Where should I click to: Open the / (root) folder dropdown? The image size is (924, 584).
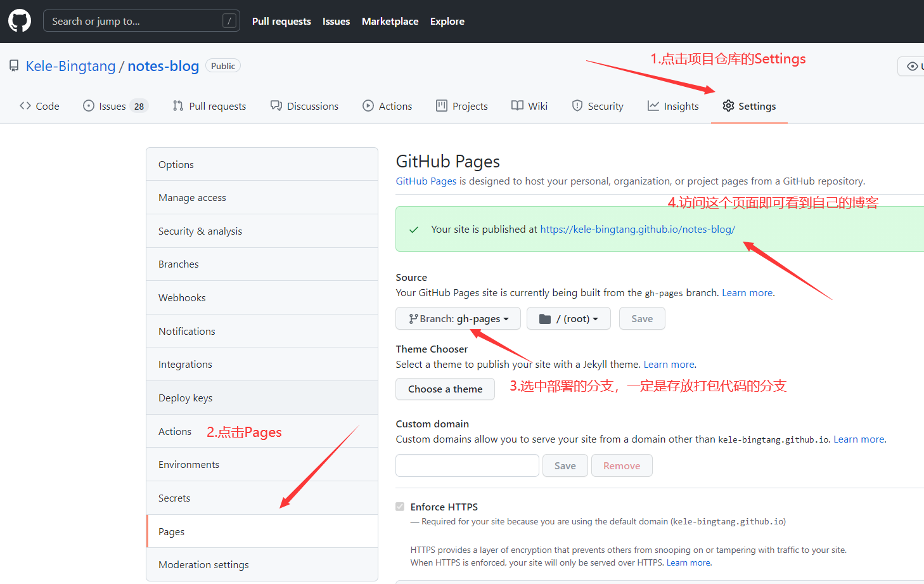pyautogui.click(x=568, y=318)
